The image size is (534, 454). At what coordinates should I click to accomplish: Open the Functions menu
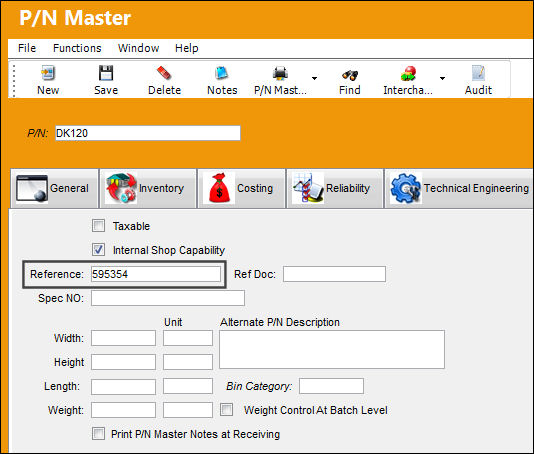(77, 48)
